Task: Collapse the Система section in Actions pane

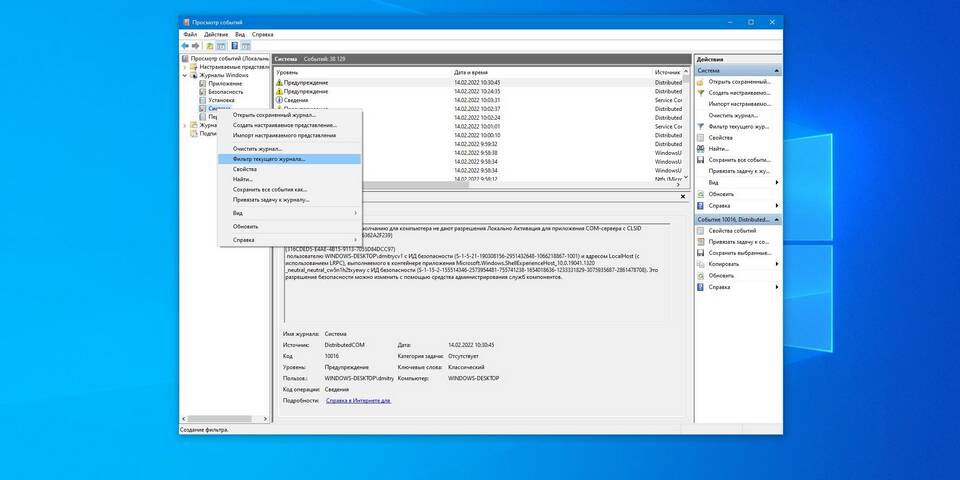Action: tap(776, 70)
